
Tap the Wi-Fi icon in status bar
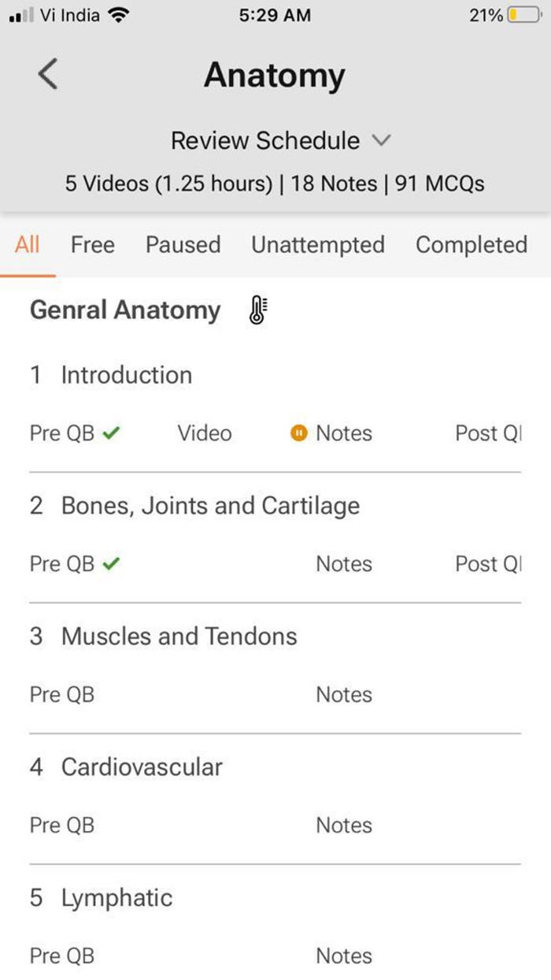[118, 15]
